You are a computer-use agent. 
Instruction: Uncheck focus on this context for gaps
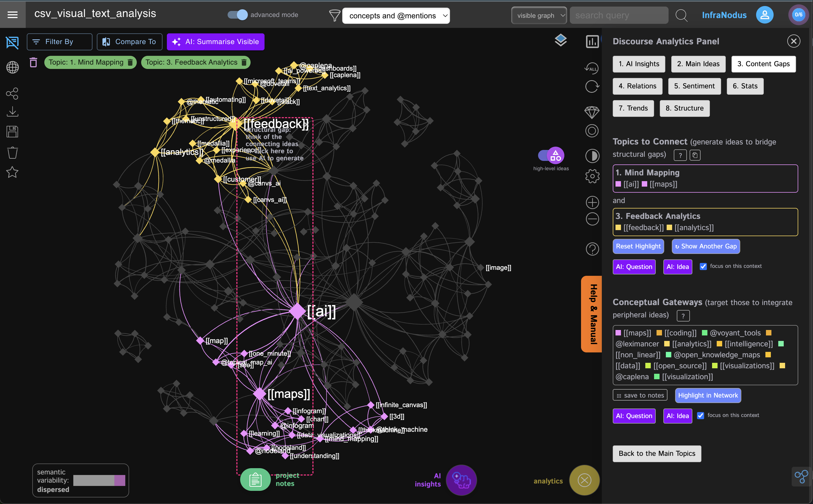click(703, 266)
